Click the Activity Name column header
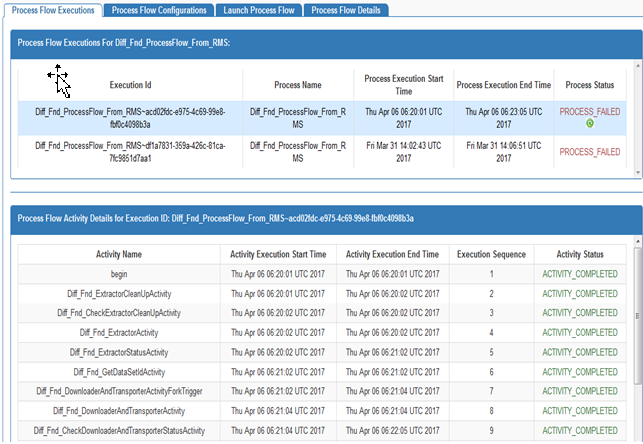Viewport: 643px width, 444px height. click(x=119, y=254)
